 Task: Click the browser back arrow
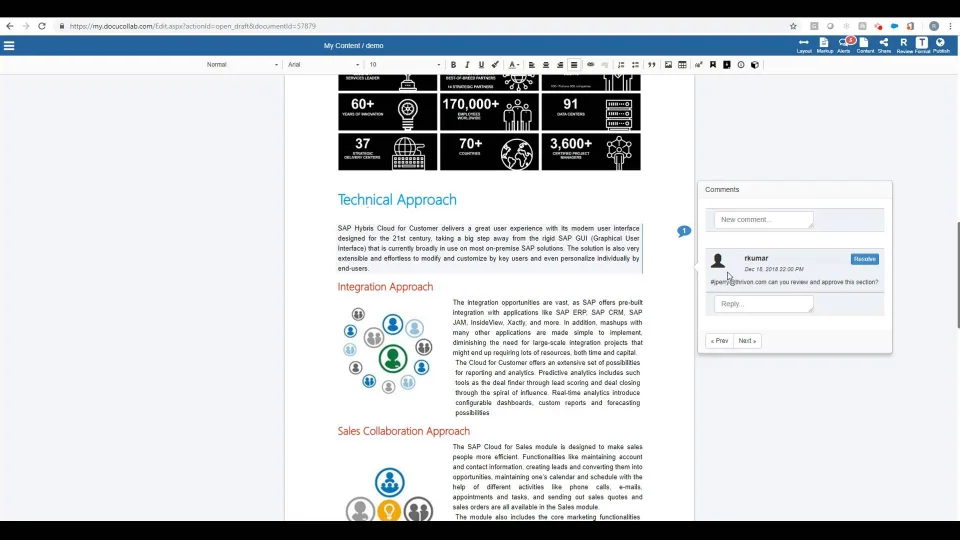pos(10,26)
